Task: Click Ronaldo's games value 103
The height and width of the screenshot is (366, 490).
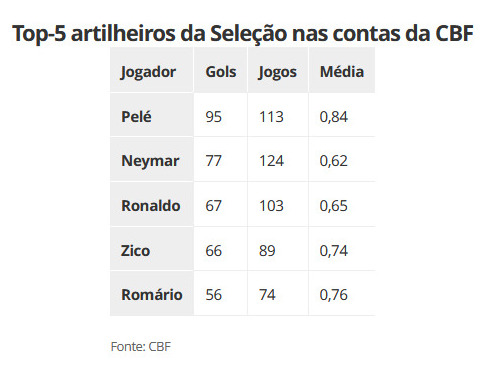Action: coord(271,206)
